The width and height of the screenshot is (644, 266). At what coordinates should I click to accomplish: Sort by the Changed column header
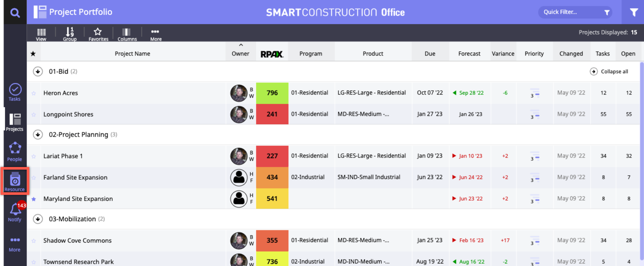click(571, 54)
